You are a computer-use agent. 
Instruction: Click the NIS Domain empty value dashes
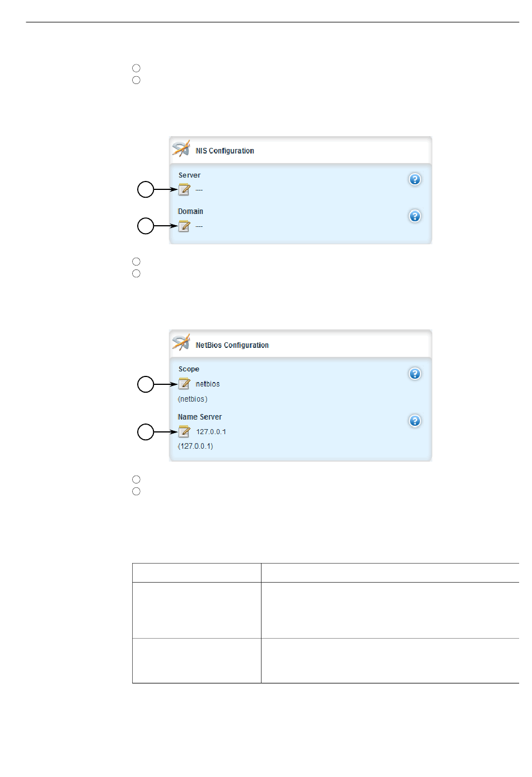point(199,226)
